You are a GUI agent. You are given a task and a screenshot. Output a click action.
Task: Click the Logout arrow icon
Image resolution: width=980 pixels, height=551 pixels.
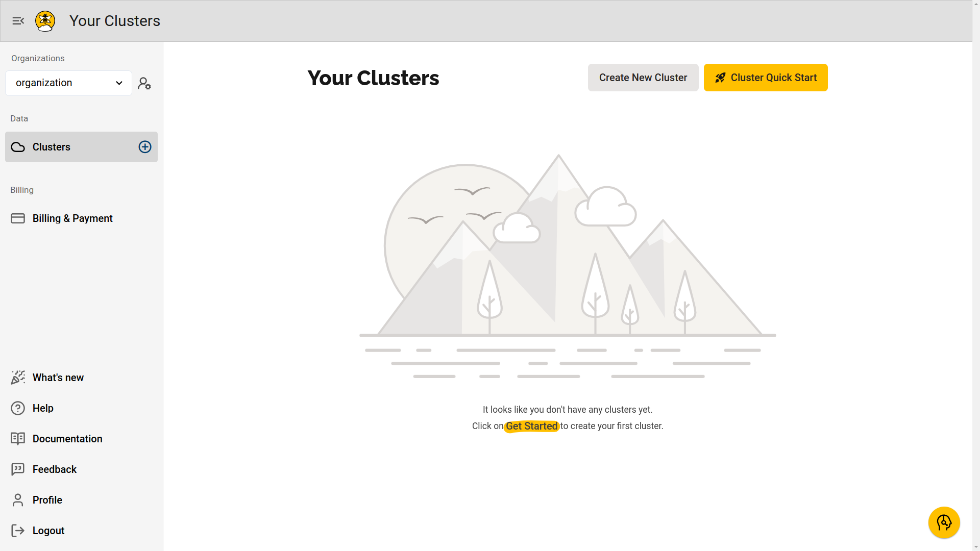(x=18, y=531)
